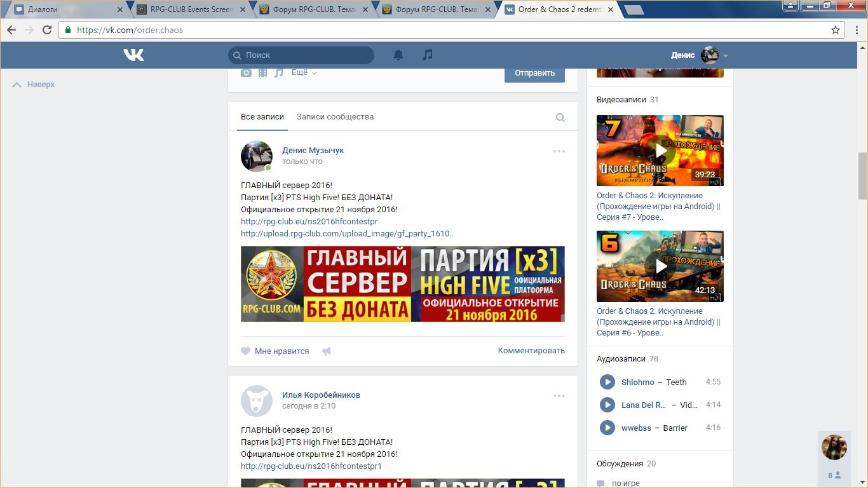
Task: Click Наверх to scroll top
Action: click(34, 85)
